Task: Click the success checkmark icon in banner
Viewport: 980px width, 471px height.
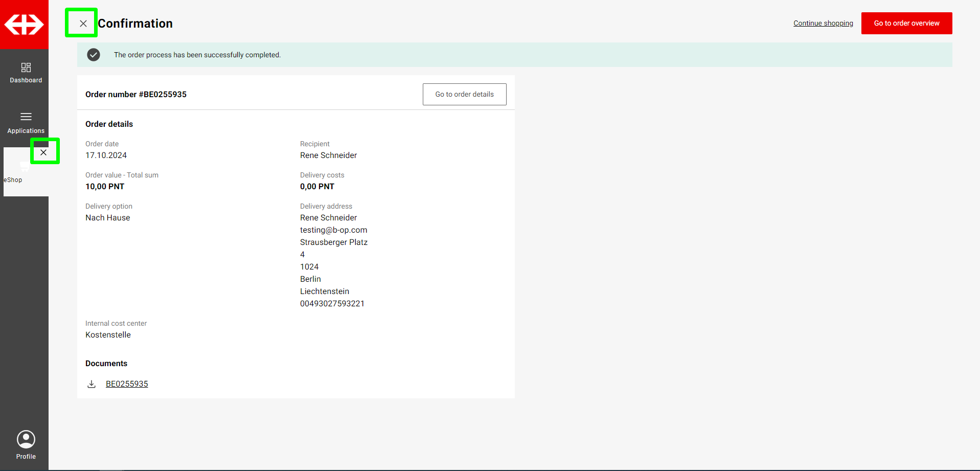Action: point(94,55)
